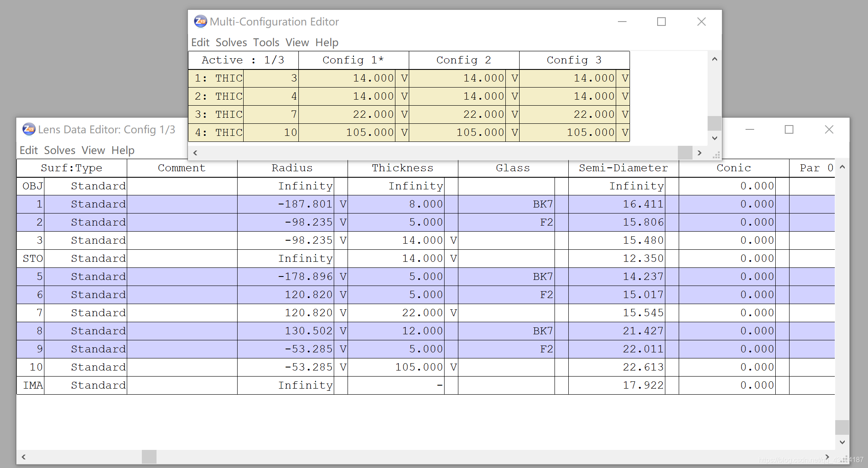This screenshot has height=468, width=868.
Task: Toggle variable flag on surface 7 thickness
Action: pos(453,313)
